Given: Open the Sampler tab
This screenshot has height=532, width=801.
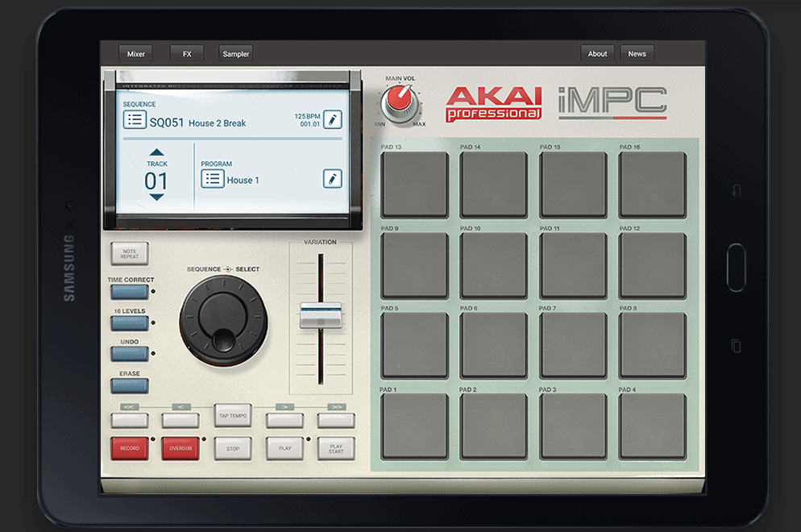Looking at the screenshot, I should pos(235,53).
